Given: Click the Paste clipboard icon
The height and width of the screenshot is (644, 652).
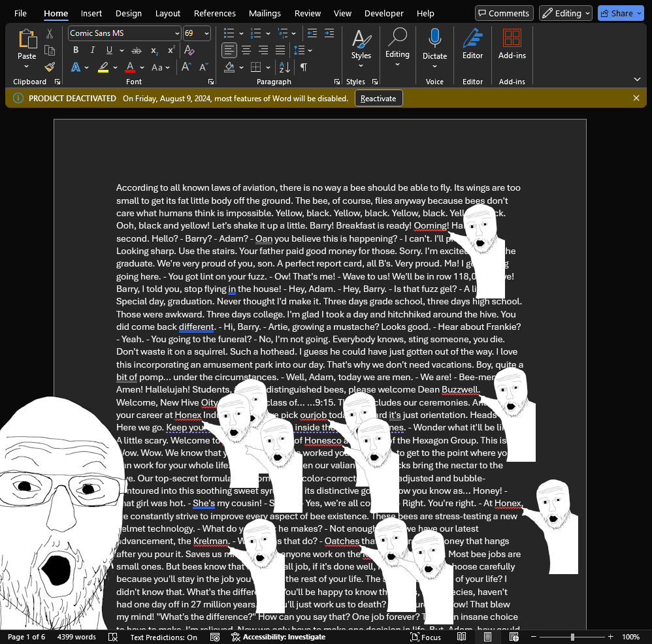Looking at the screenshot, I should tap(27, 39).
